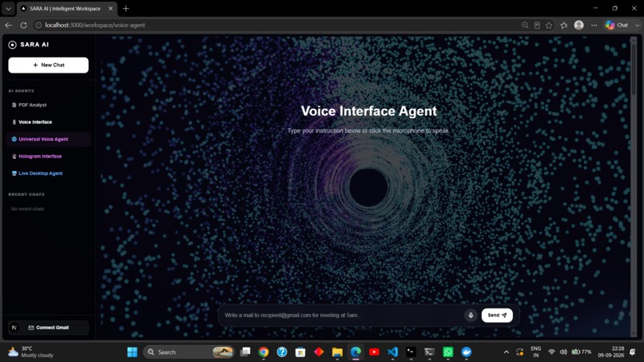Image resolution: width=644 pixels, height=362 pixels.
Task: Go back in browser
Action: coord(8,25)
